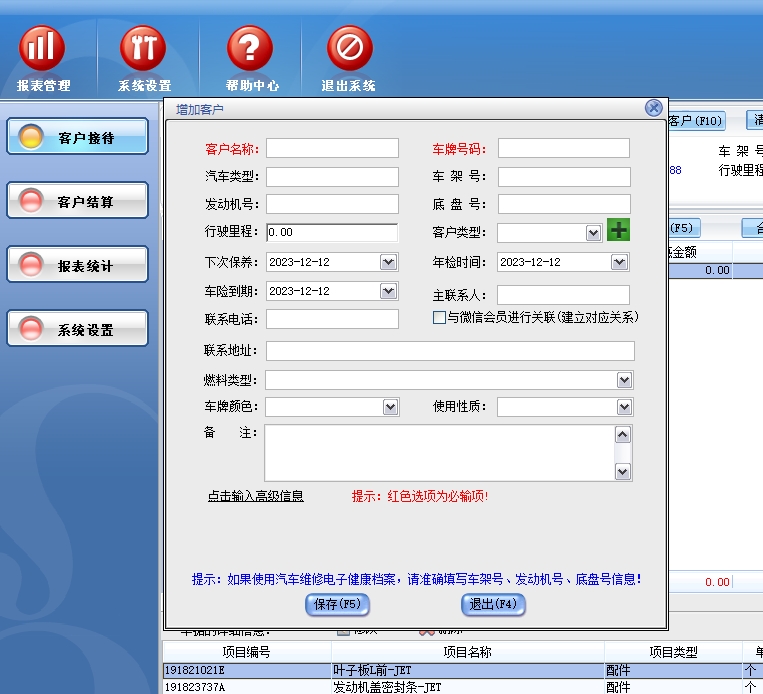Image resolution: width=763 pixels, height=694 pixels.
Task: Click the 退出系统 icon
Action: click(x=349, y=49)
